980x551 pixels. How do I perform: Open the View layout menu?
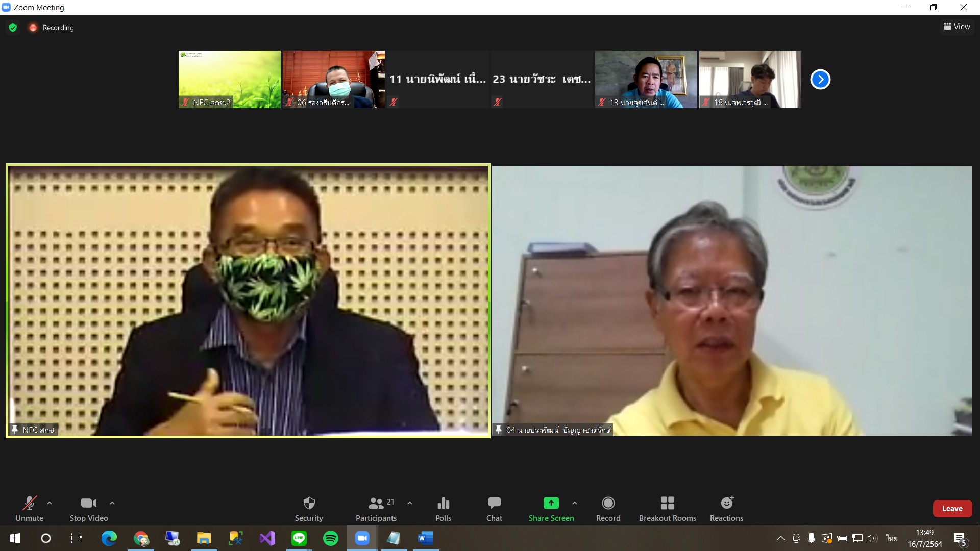pos(957,27)
